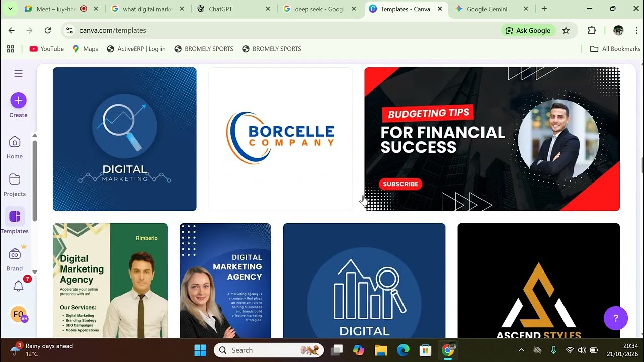
Task: Click the volume speaker tray icon
Action: pos(582,350)
